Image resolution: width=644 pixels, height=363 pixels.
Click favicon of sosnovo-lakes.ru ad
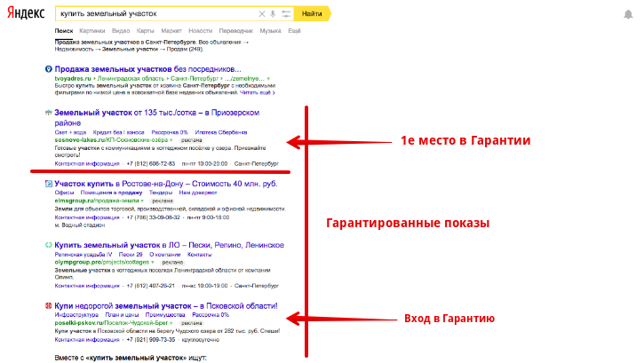click(x=49, y=113)
